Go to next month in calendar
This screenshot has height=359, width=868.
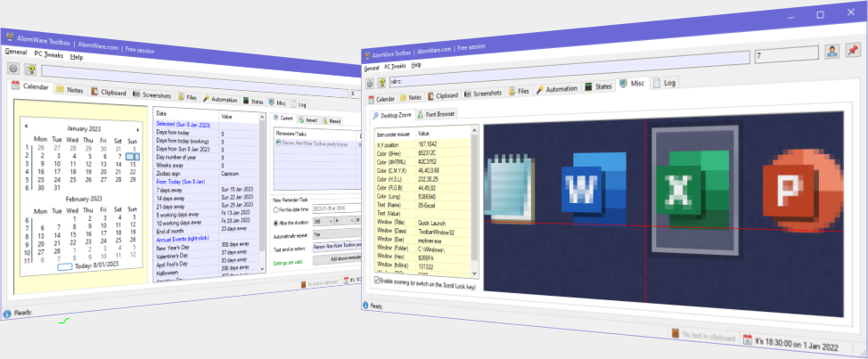pos(137,129)
